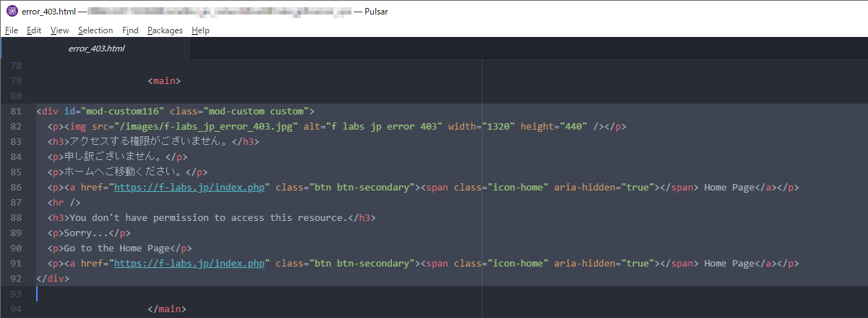Open the Edit menu
868x318 pixels.
pyautogui.click(x=33, y=30)
